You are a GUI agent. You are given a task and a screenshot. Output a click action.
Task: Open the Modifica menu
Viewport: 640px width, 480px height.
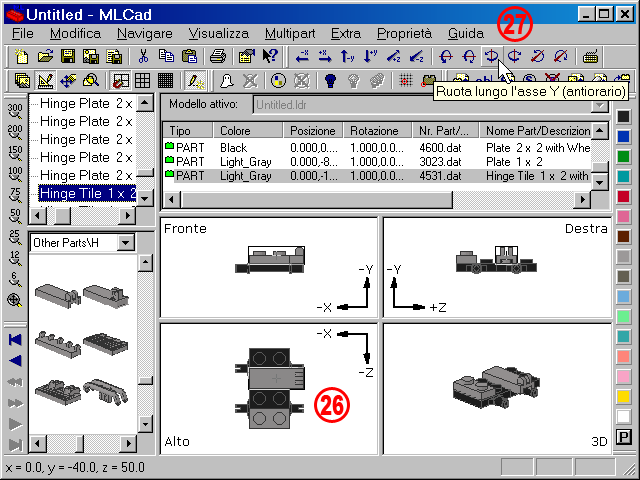76,33
